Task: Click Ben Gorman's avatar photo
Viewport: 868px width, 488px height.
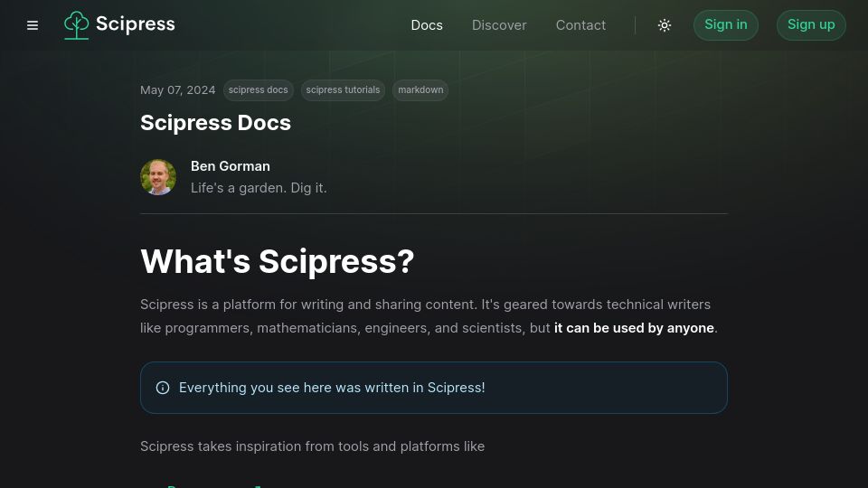Action: [158, 177]
